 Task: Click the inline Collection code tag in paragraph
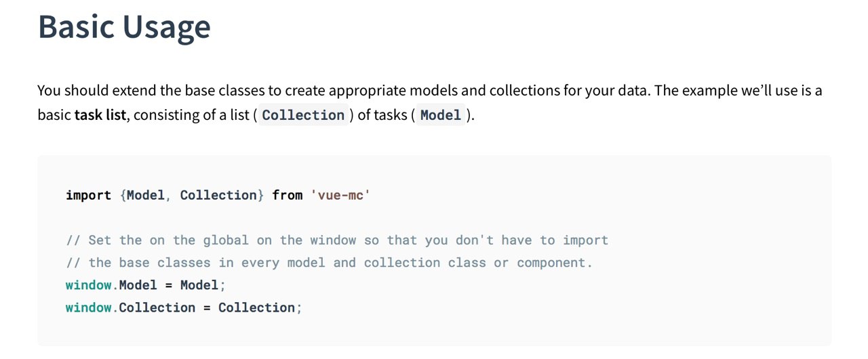pyautogui.click(x=303, y=115)
